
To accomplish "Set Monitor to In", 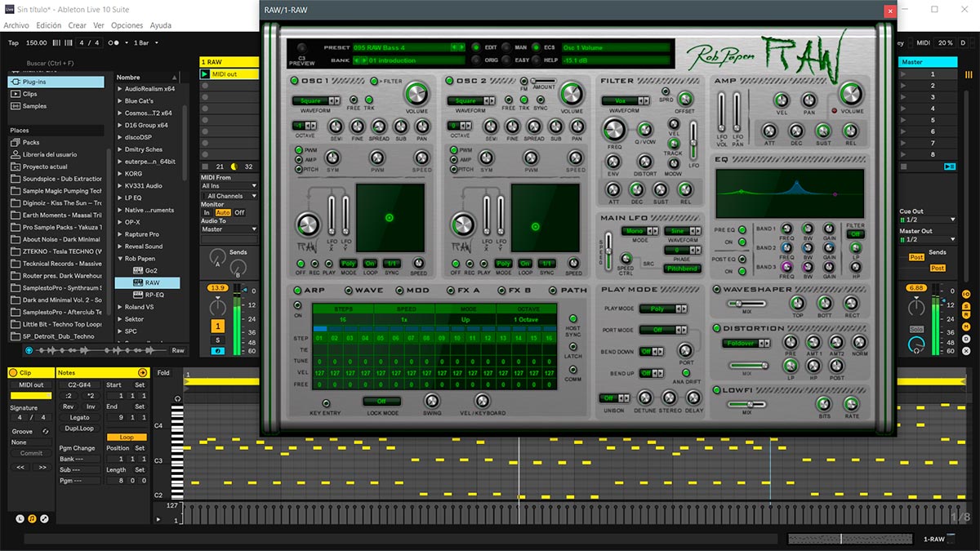I will tap(207, 212).
